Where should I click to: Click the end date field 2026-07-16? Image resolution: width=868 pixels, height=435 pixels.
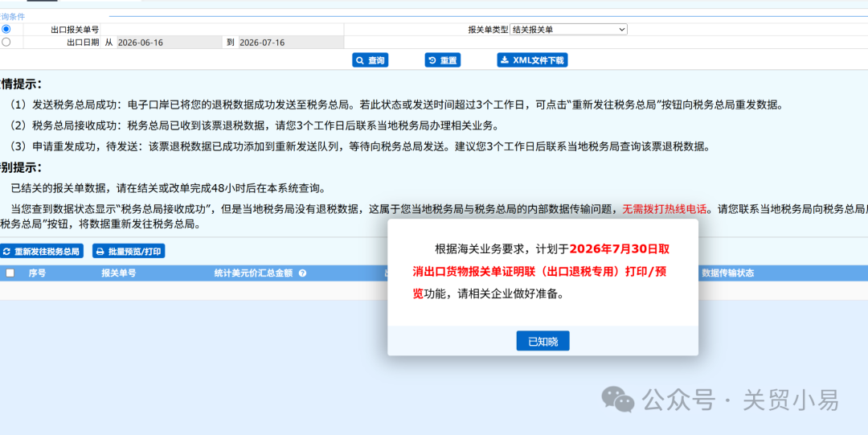coord(291,42)
